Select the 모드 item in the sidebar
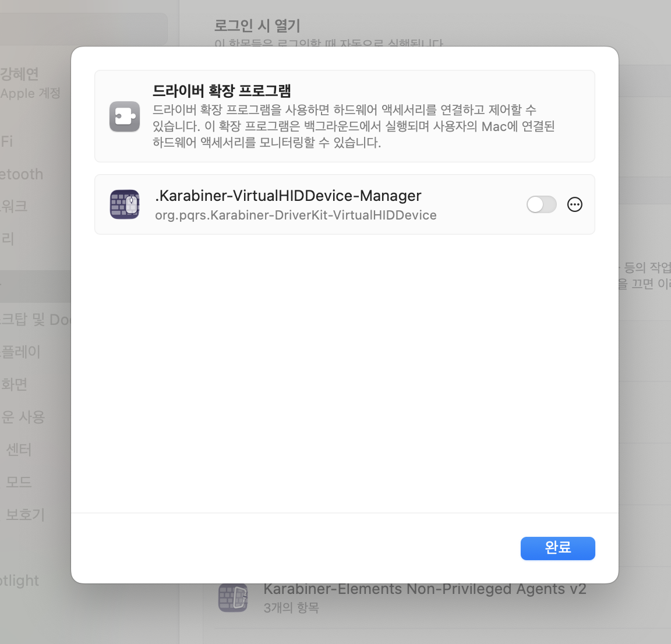The image size is (671, 644). coord(19,482)
